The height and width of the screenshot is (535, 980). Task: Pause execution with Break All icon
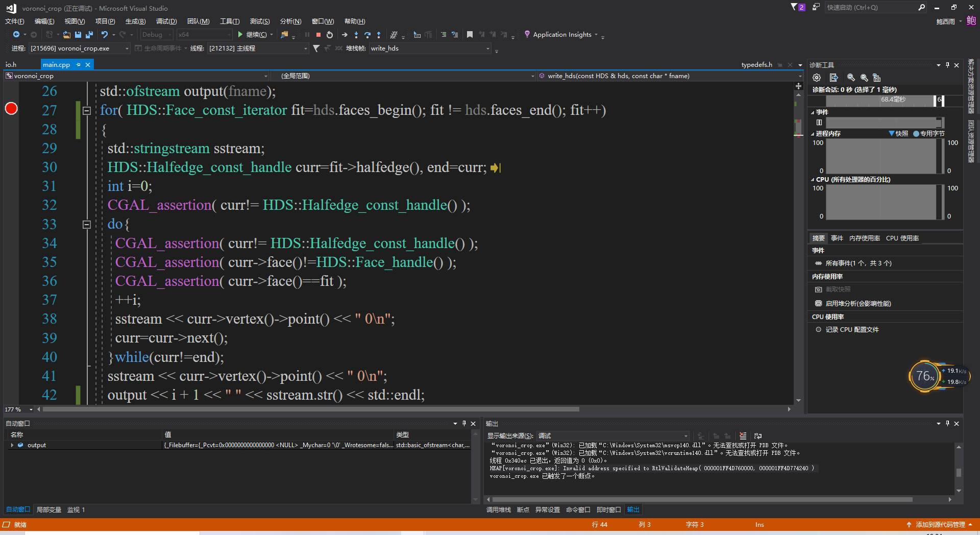point(307,34)
